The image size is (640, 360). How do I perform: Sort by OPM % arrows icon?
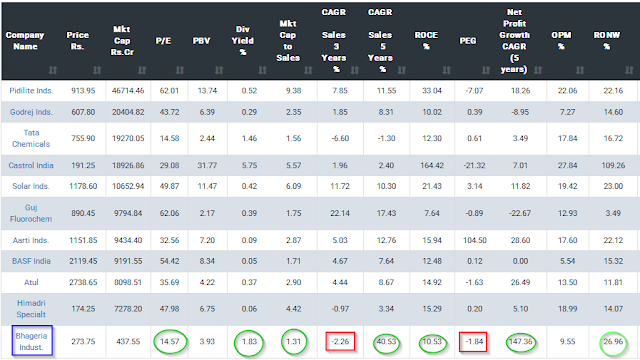click(580, 70)
